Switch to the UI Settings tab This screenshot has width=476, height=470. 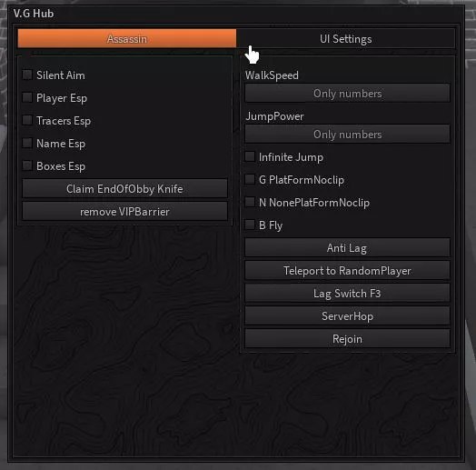[x=346, y=38]
